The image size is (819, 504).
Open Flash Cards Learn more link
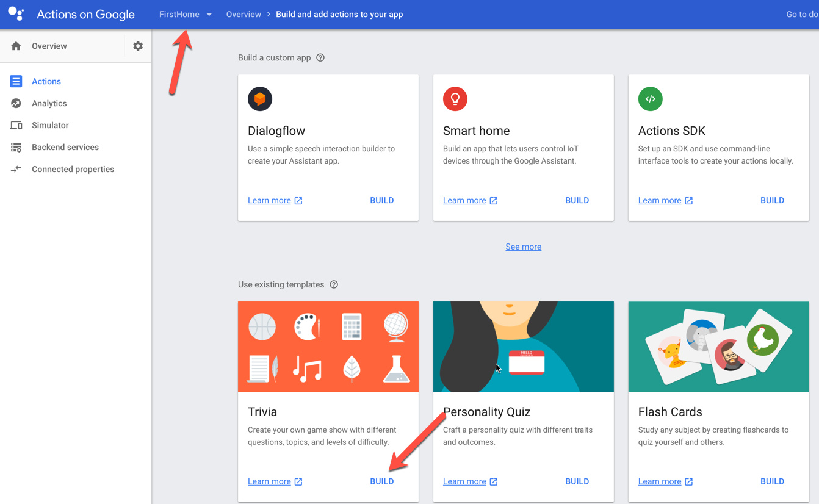660,481
